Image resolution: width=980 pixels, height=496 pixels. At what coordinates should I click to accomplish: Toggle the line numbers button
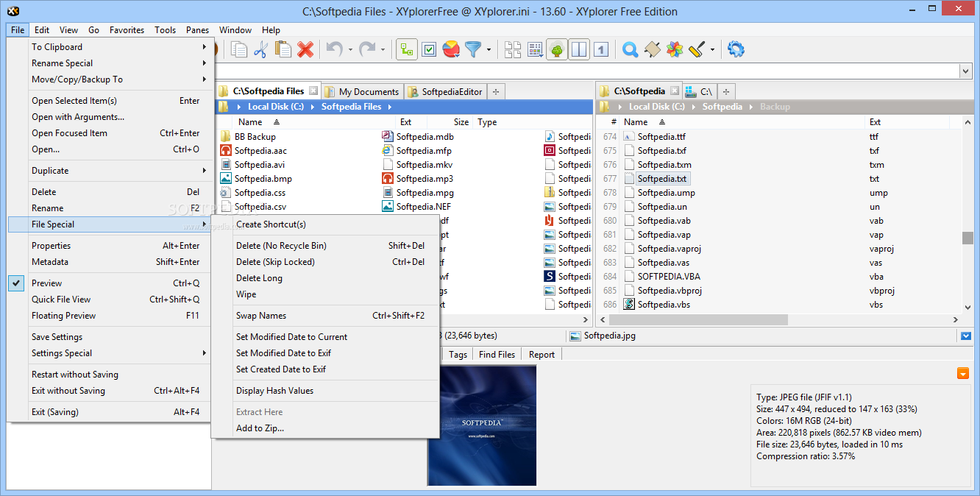click(x=601, y=49)
